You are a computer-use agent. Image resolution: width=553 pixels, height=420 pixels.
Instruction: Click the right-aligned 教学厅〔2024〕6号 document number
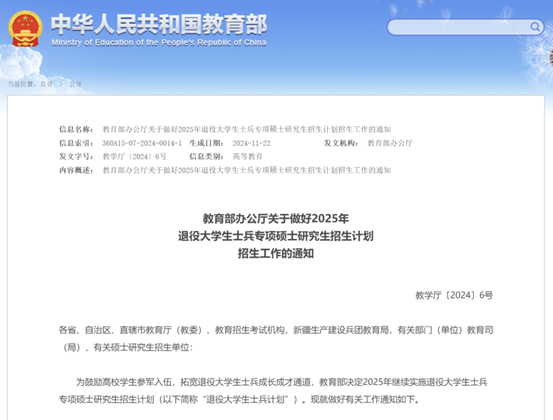454,295
